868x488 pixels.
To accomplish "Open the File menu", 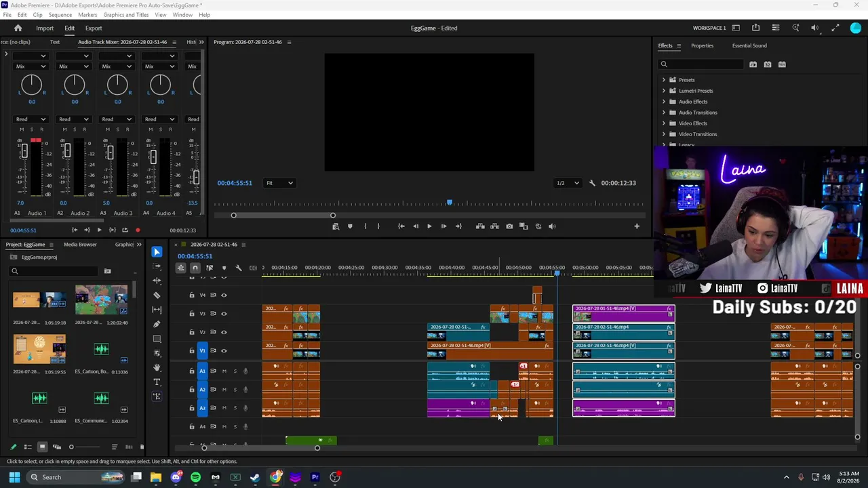I will 7,15.
